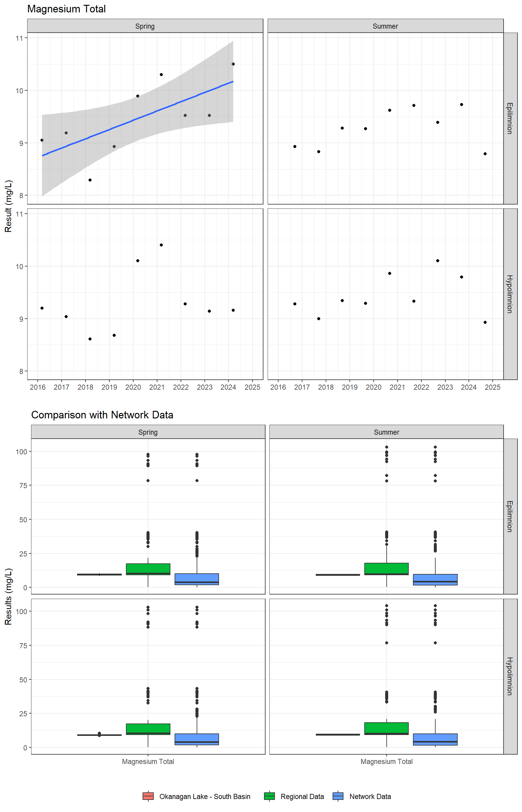This screenshot has height=812, width=522.
Task: Click the Hypolimnion strip of the top chart
Action: click(510, 294)
